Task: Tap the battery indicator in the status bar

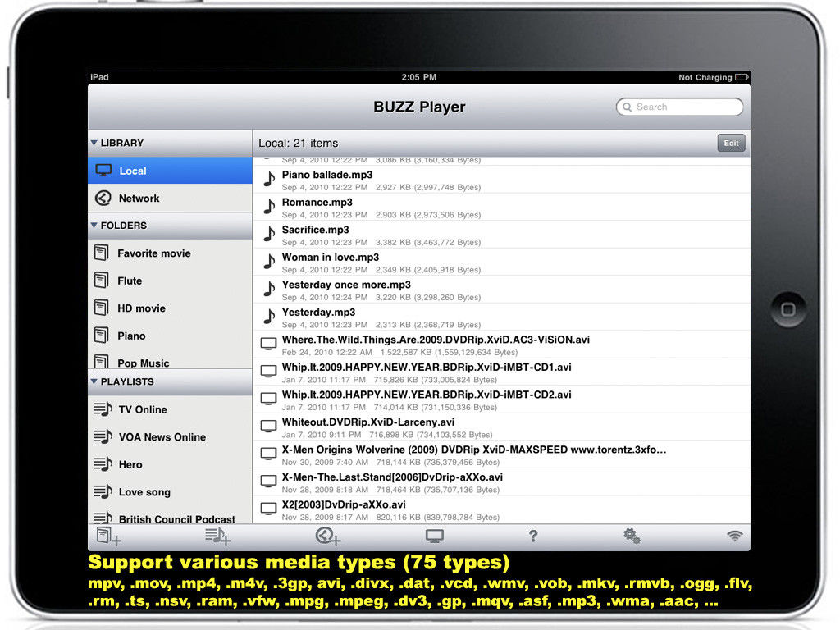Action: 742,77
